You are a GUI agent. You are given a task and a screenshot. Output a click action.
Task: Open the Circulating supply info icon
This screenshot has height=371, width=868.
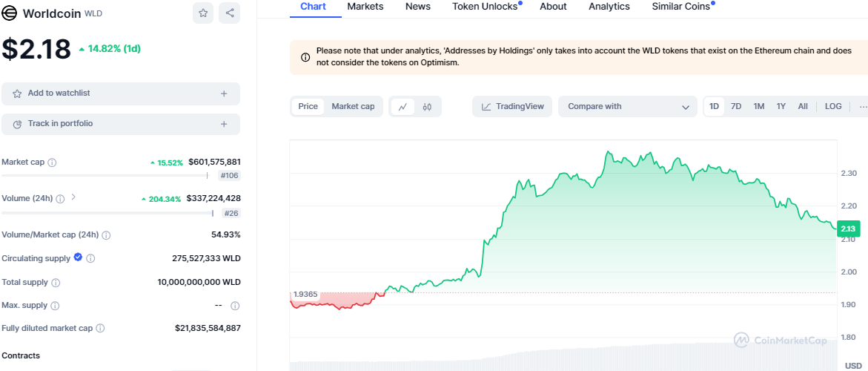[x=90, y=258]
